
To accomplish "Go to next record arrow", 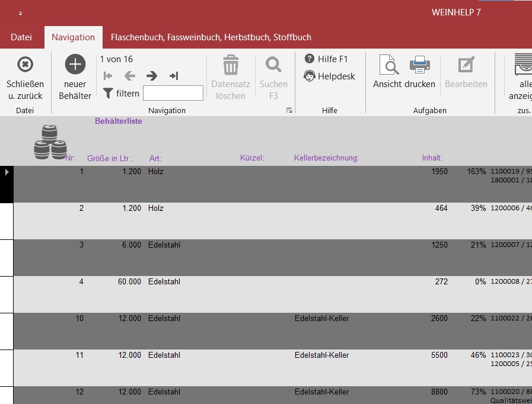I will [x=152, y=76].
